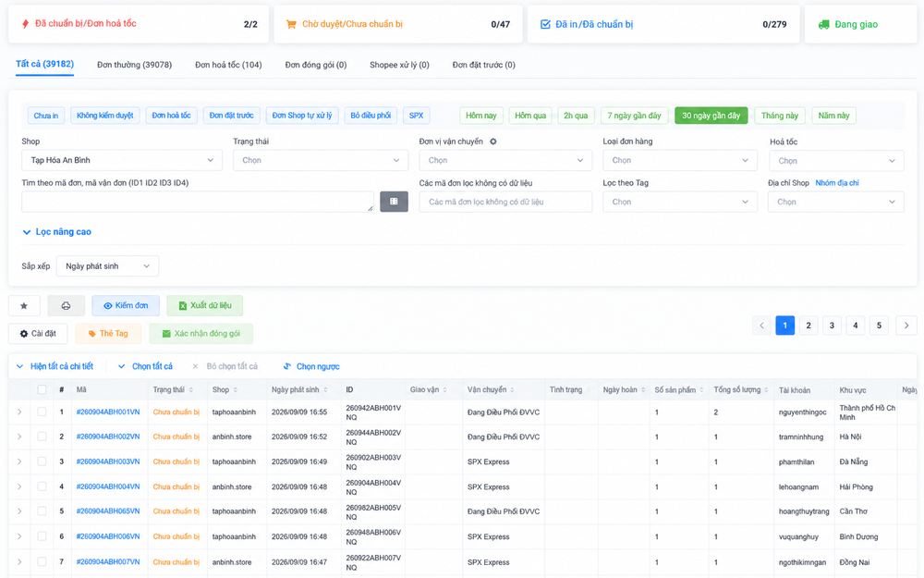Click the order ID search text field
924x578 pixels.
click(198, 202)
